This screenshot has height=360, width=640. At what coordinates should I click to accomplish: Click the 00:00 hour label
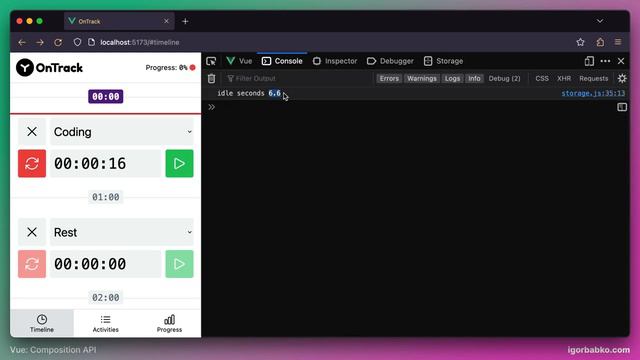tap(106, 96)
